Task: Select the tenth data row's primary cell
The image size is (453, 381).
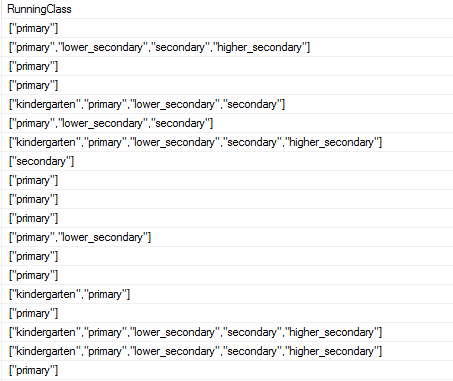Action: pyautogui.click(x=227, y=199)
